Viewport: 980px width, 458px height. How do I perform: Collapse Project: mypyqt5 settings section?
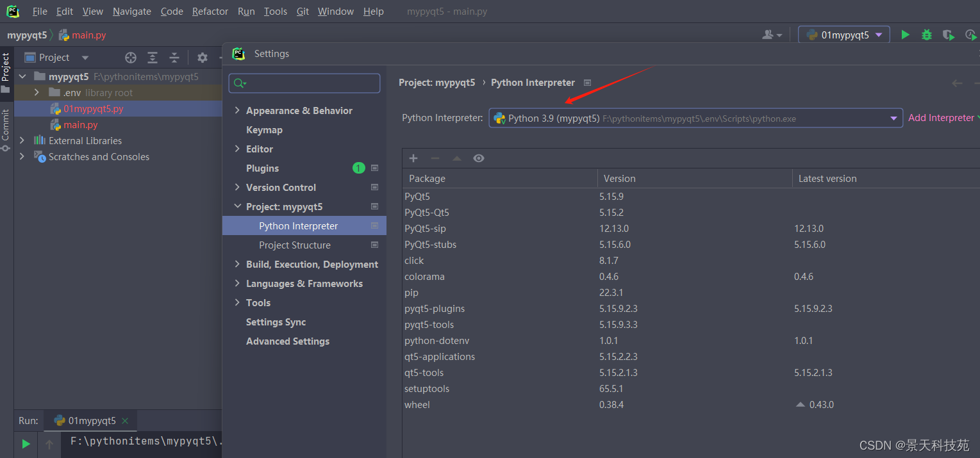[237, 206]
